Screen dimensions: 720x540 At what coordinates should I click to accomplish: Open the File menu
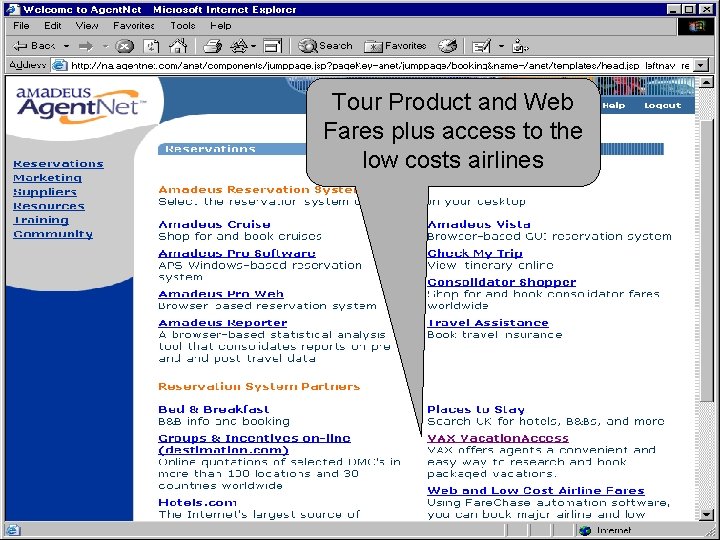22,26
